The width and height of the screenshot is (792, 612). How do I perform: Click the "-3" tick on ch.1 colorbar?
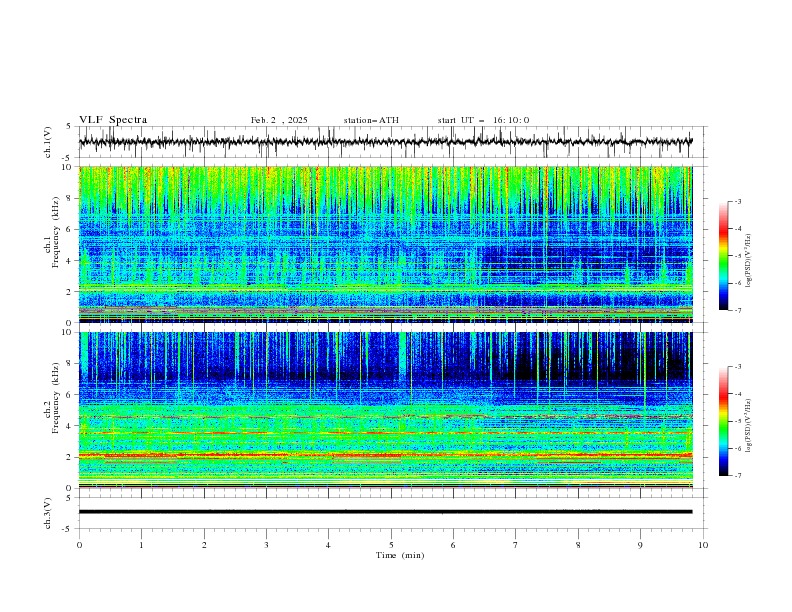point(738,201)
